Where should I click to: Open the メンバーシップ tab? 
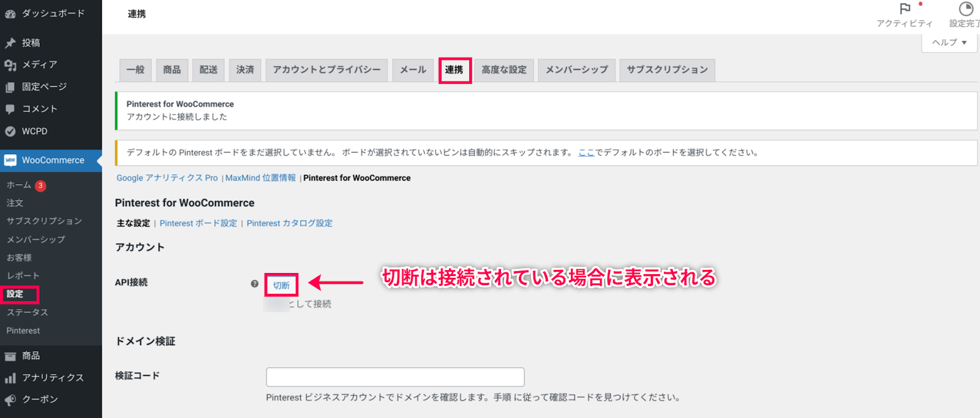coord(577,70)
